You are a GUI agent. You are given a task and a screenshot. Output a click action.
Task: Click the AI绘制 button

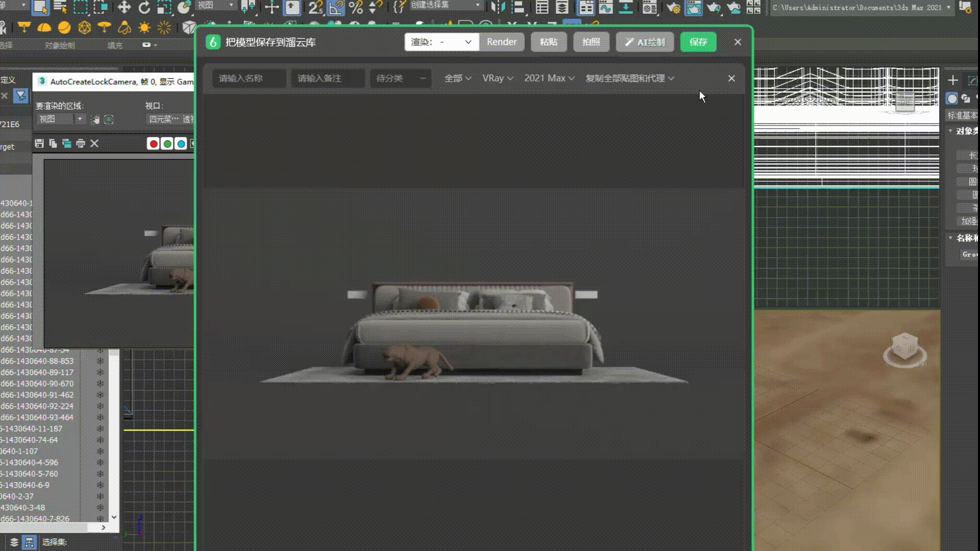pos(645,42)
